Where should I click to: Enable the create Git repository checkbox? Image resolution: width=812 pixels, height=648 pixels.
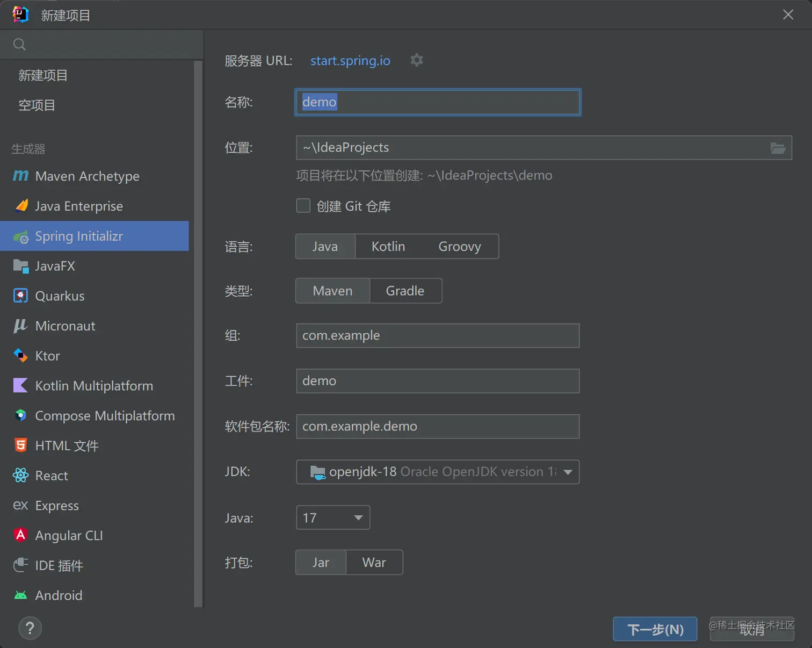click(303, 206)
